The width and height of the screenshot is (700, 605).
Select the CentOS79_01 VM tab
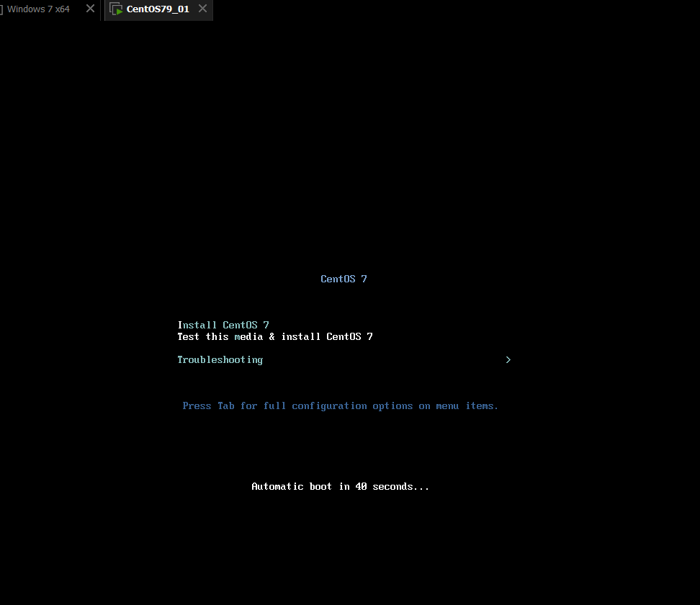click(158, 9)
